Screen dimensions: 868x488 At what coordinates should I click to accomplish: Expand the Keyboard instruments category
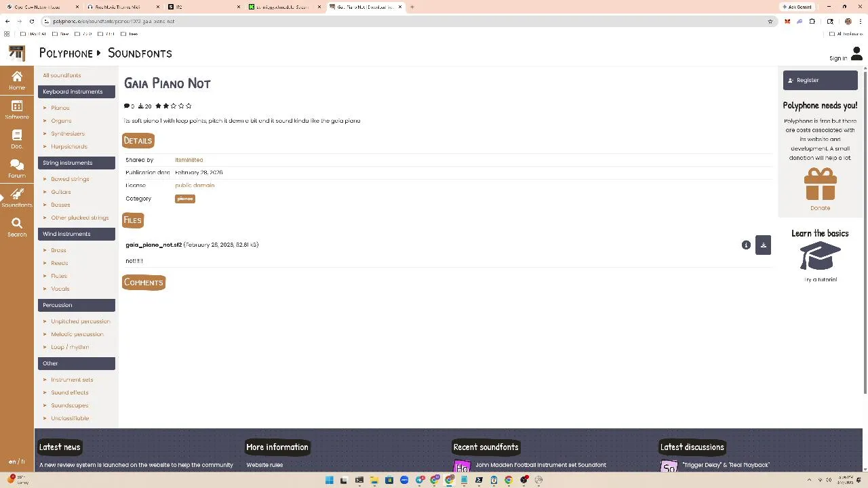[x=77, y=91]
